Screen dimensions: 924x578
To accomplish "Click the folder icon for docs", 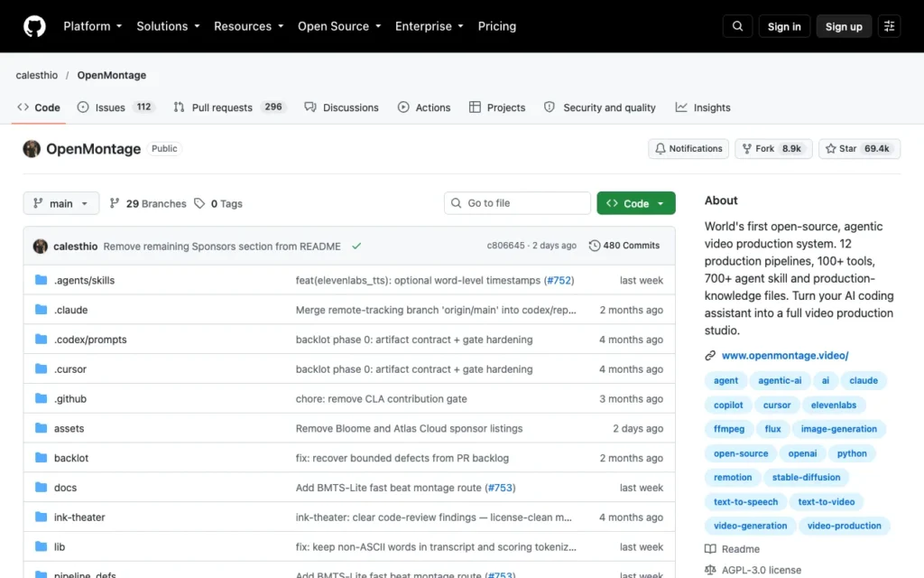I will [41, 487].
